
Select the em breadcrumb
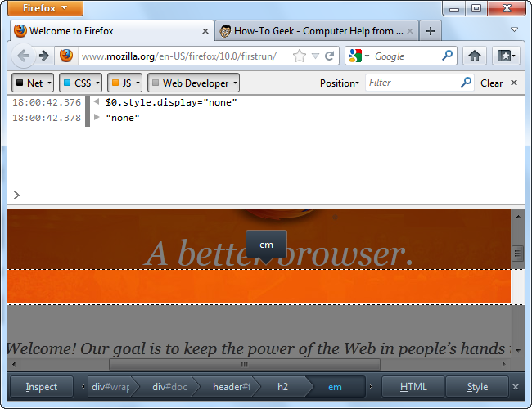[x=335, y=387]
